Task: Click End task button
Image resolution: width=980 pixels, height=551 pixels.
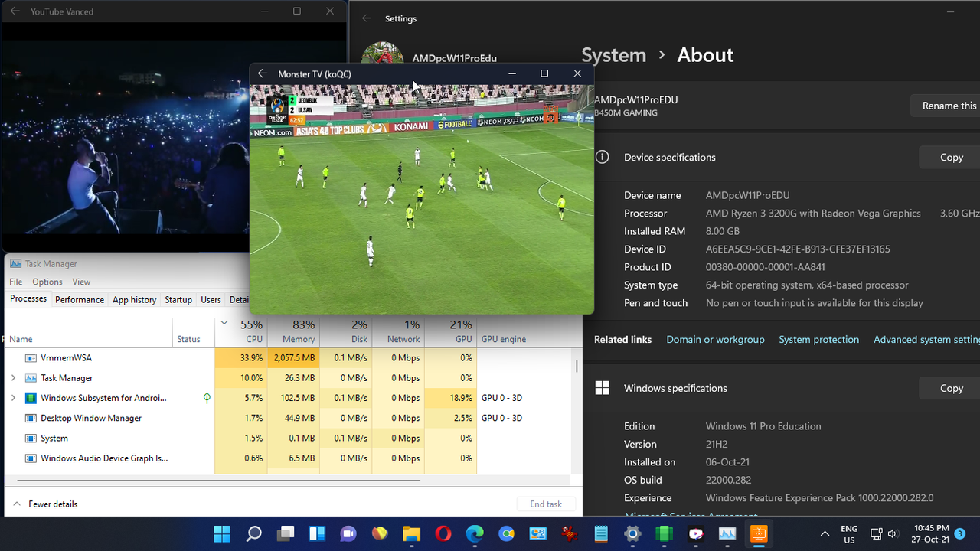Action: (546, 504)
